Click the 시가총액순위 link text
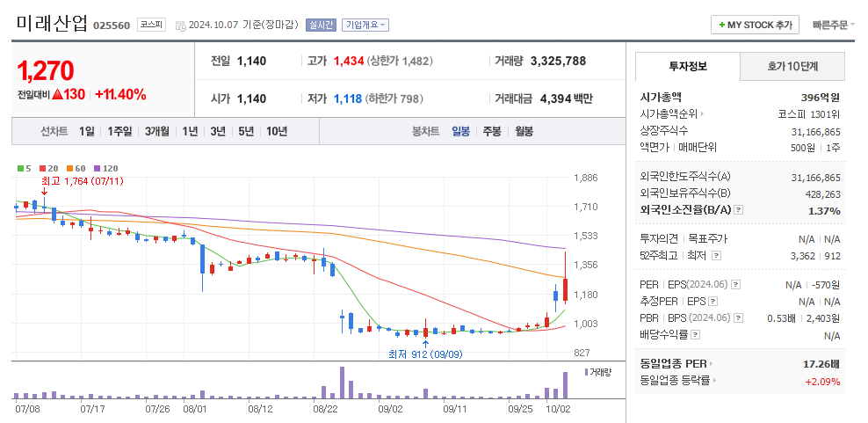Image resolution: width=868 pixels, height=423 pixels. click(669, 114)
